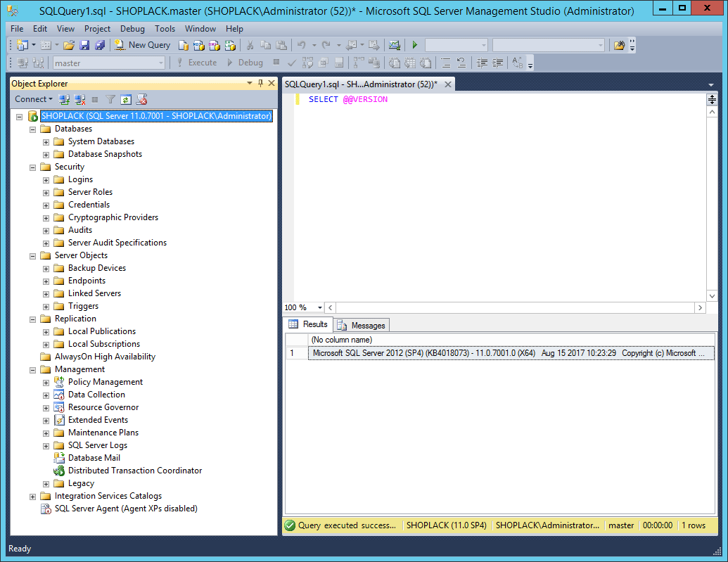Decrease the line indent

(x=482, y=63)
